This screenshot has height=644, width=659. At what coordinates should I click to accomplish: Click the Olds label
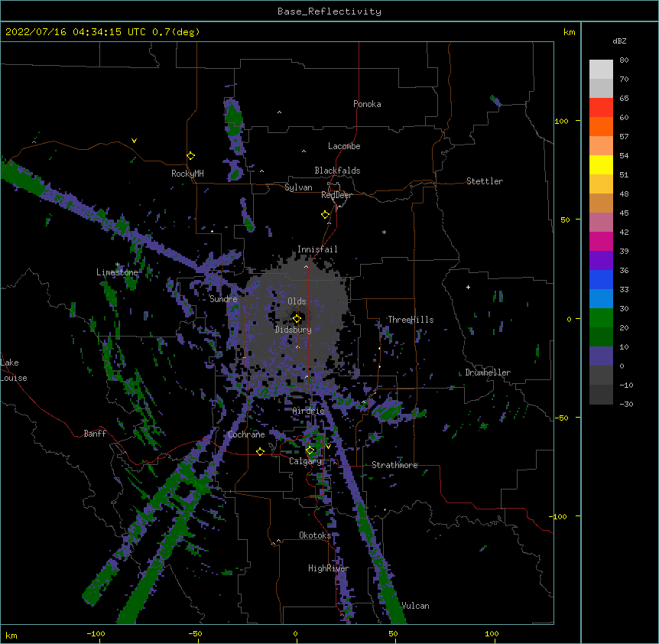pos(297,301)
